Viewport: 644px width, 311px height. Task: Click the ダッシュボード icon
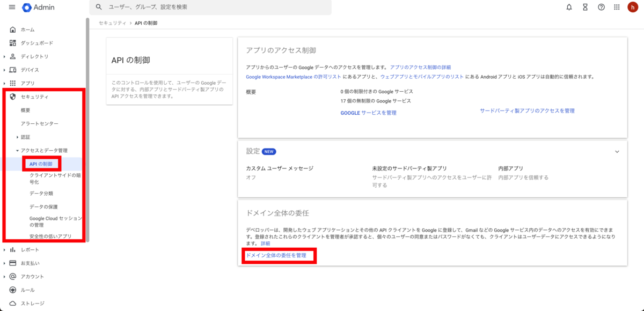[13, 43]
